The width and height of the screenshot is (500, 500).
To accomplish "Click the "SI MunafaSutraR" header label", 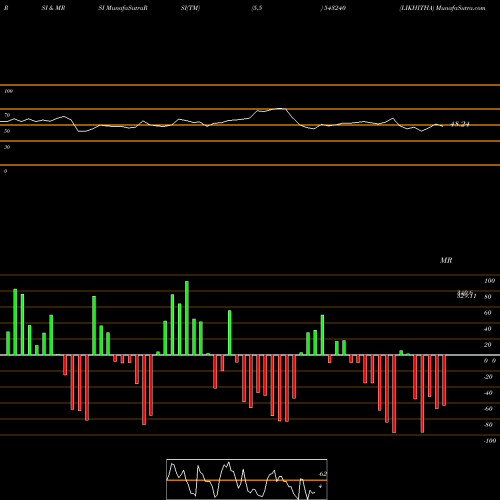I will [x=123, y=8].
